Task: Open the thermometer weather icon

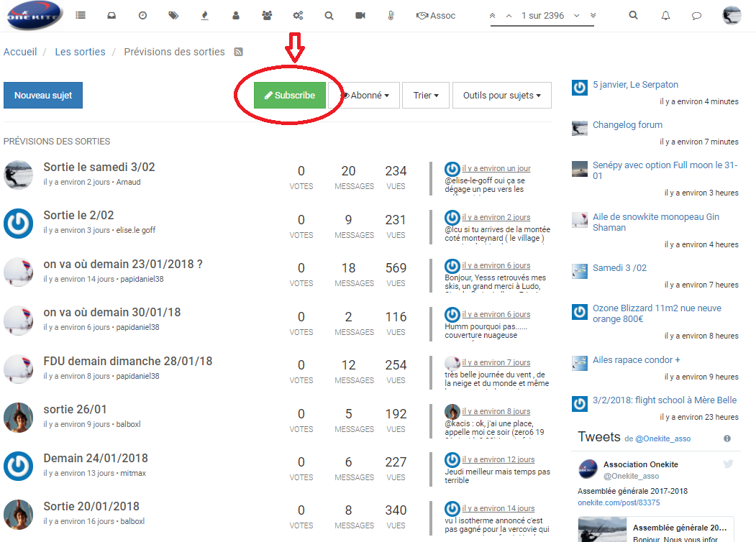Action: point(391,15)
